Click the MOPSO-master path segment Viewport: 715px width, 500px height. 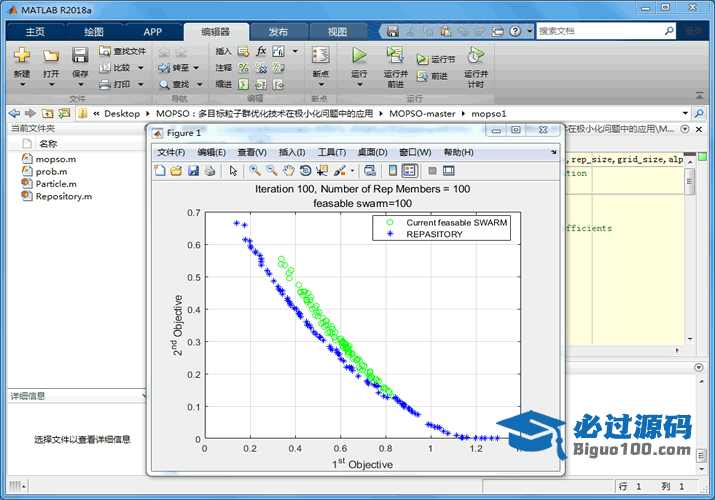pyautogui.click(x=422, y=113)
